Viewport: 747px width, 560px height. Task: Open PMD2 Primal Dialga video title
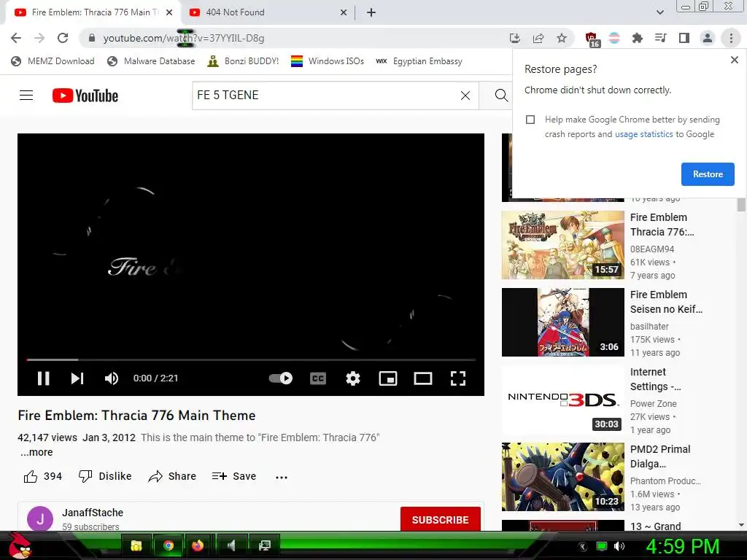pyautogui.click(x=659, y=456)
